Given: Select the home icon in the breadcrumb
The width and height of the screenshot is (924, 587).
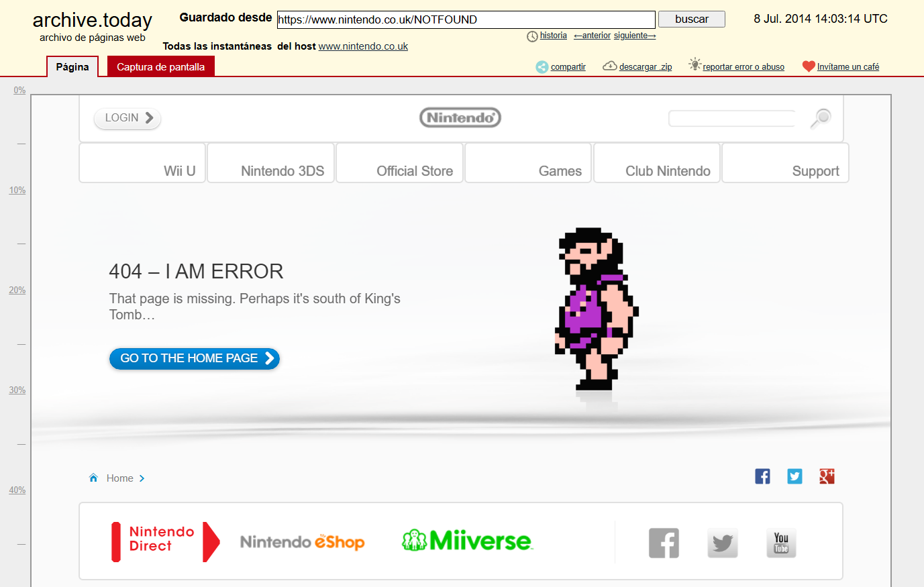Looking at the screenshot, I should tap(93, 477).
